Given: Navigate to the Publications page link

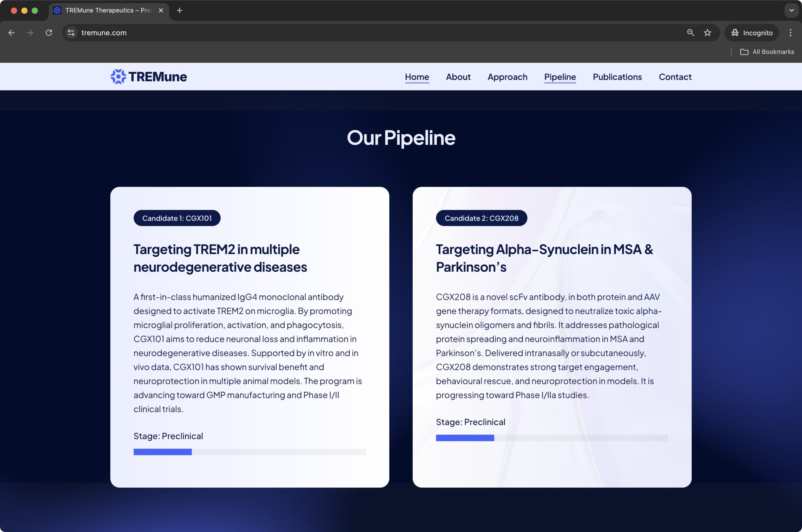Looking at the screenshot, I should pyautogui.click(x=617, y=77).
